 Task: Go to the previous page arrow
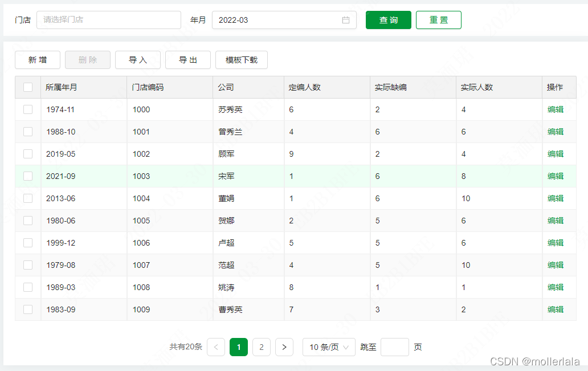(216, 347)
